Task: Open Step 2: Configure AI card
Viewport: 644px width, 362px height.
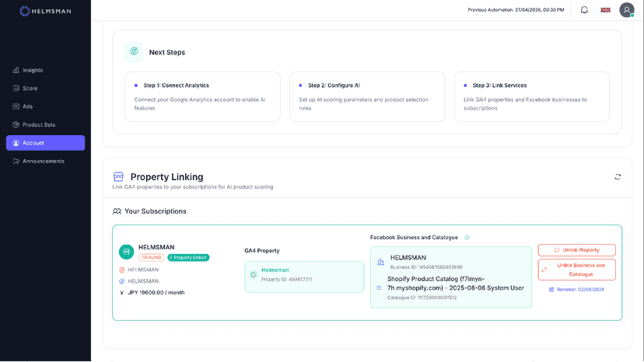Action: coord(367,97)
